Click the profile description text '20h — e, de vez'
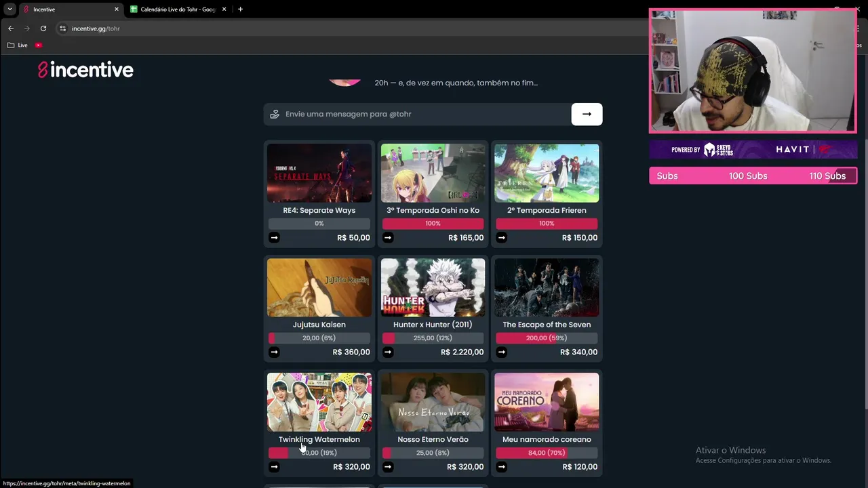This screenshot has height=488, width=868. click(456, 83)
